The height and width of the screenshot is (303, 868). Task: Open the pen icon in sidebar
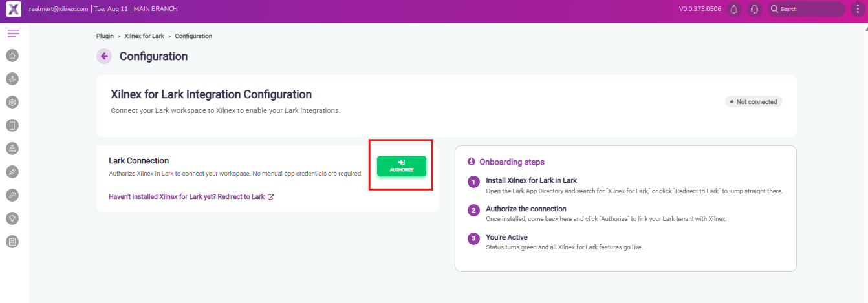coord(12,172)
